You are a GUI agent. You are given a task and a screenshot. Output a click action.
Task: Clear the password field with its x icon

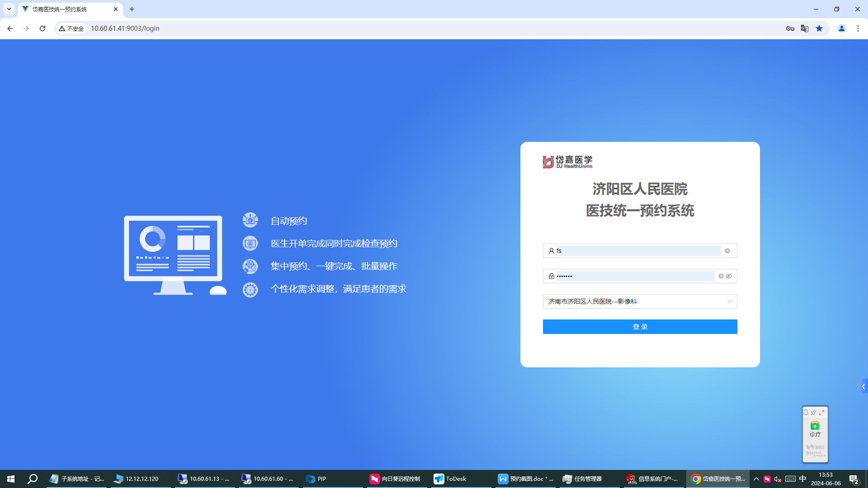pos(721,276)
